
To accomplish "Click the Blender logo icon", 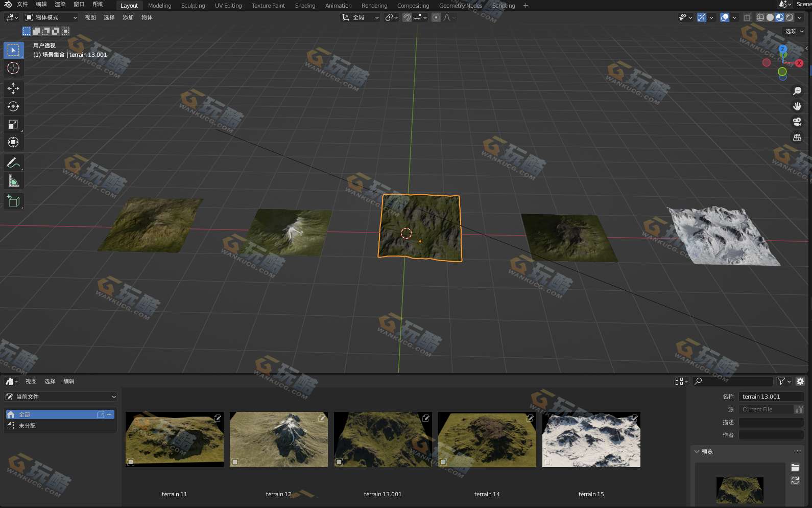I will point(8,4).
